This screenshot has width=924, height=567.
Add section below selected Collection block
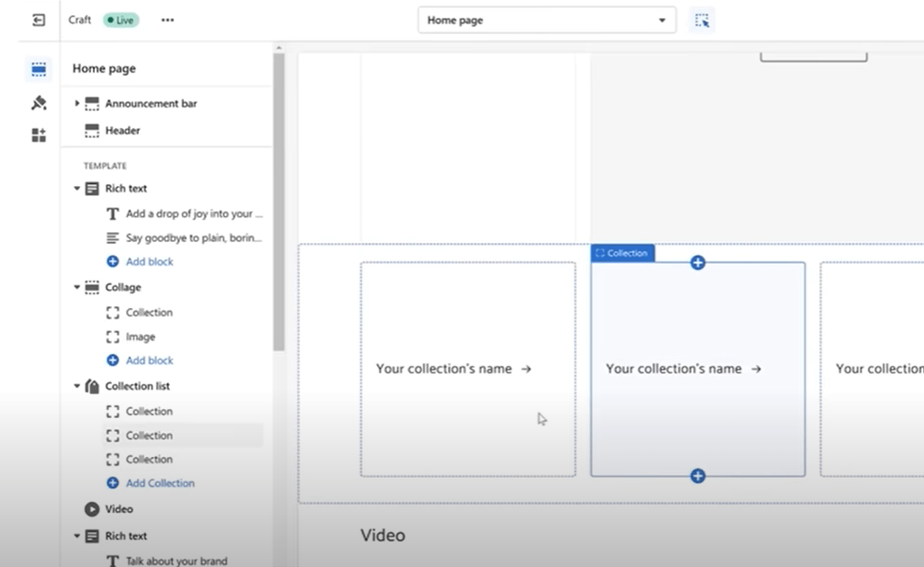pos(698,476)
